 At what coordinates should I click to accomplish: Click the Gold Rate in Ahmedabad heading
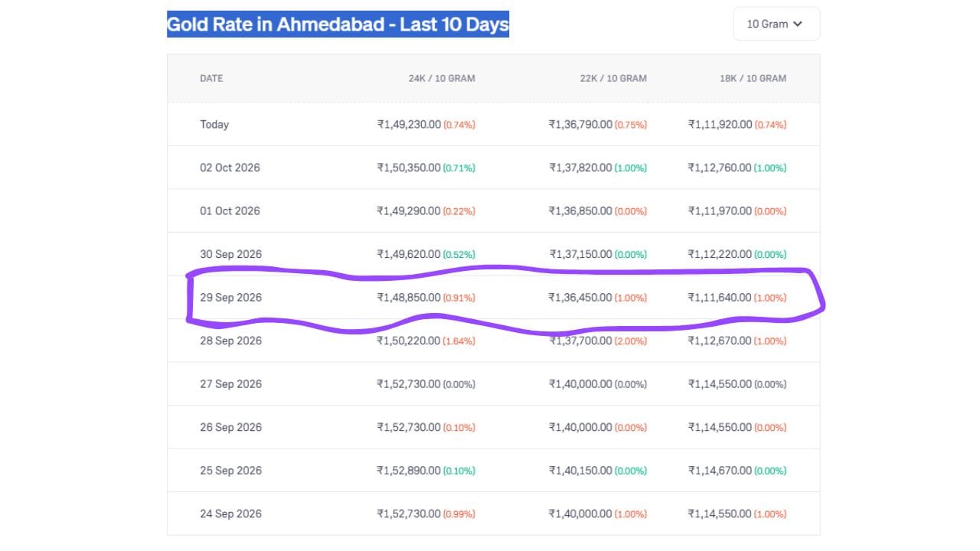tap(338, 24)
